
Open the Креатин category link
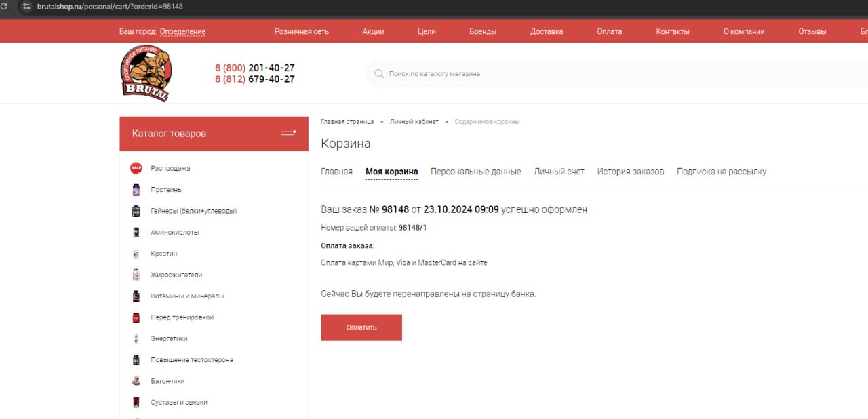[x=164, y=254]
